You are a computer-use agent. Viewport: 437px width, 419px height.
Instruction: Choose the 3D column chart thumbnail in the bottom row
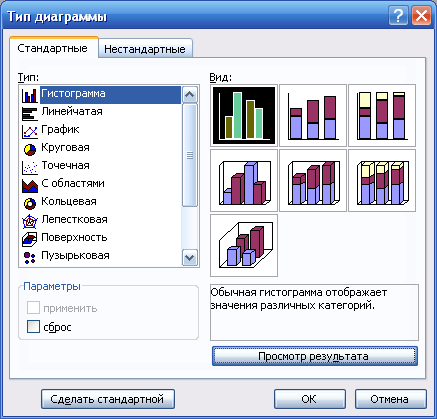(x=244, y=245)
